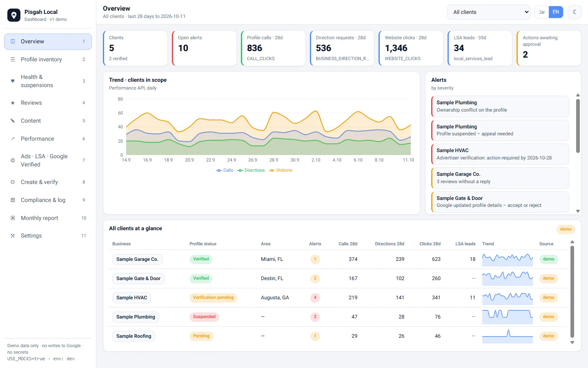Open the Sample Plumbing ownership conflict alert

(500, 106)
